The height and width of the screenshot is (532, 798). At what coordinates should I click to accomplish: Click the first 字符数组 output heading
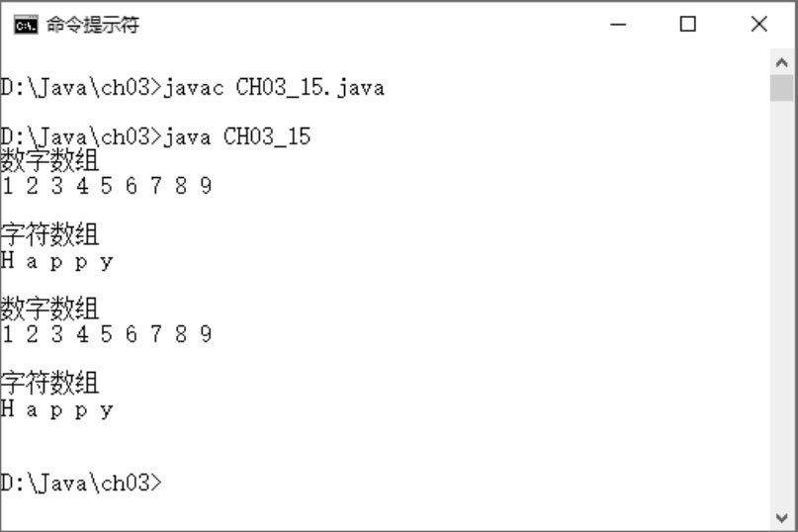(x=49, y=234)
